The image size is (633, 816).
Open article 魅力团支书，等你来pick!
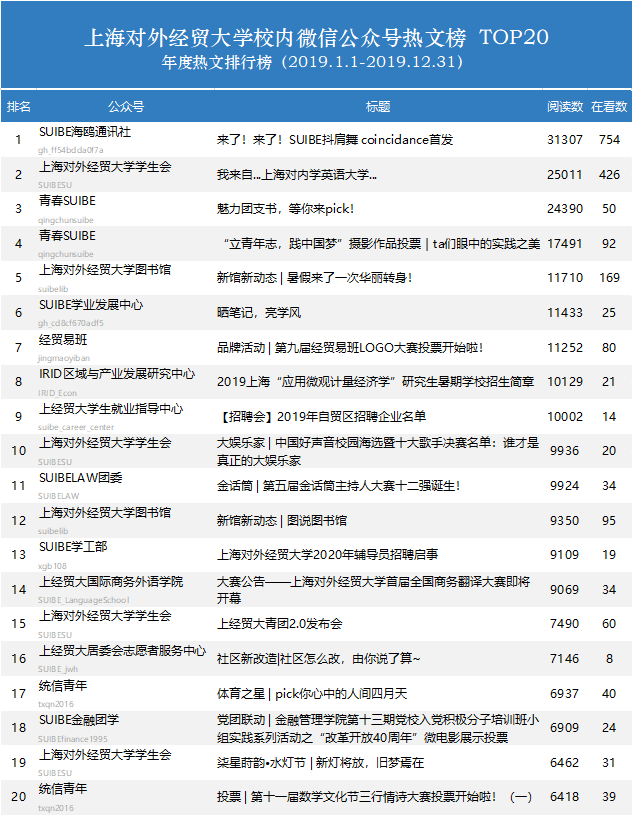tap(285, 209)
